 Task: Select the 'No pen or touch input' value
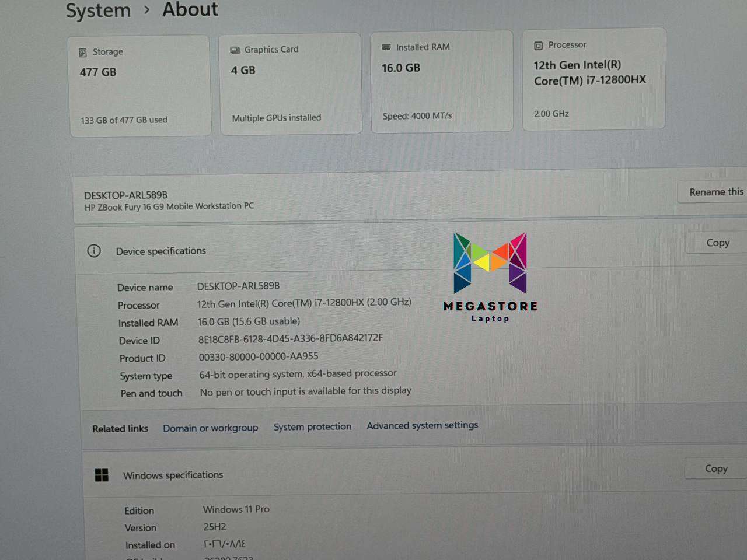pyautogui.click(x=305, y=391)
